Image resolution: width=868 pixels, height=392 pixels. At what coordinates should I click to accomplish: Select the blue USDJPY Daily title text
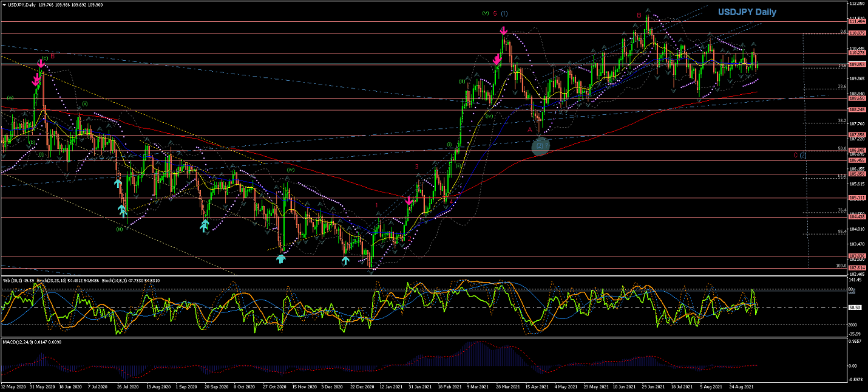tap(747, 12)
